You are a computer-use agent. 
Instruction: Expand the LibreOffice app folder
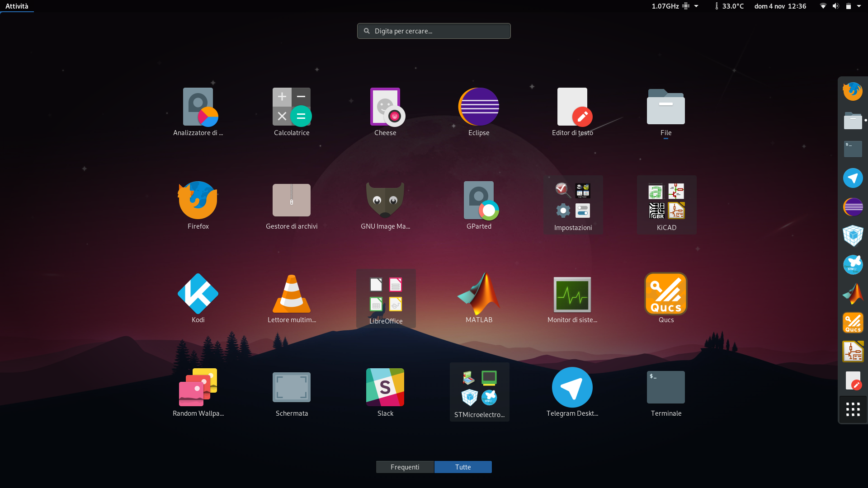pyautogui.click(x=386, y=298)
